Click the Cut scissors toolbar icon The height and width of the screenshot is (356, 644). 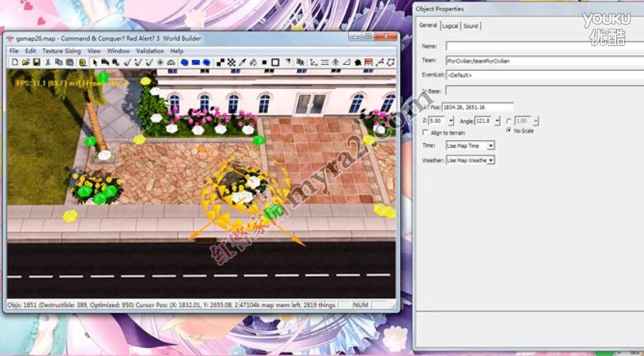click(47, 62)
